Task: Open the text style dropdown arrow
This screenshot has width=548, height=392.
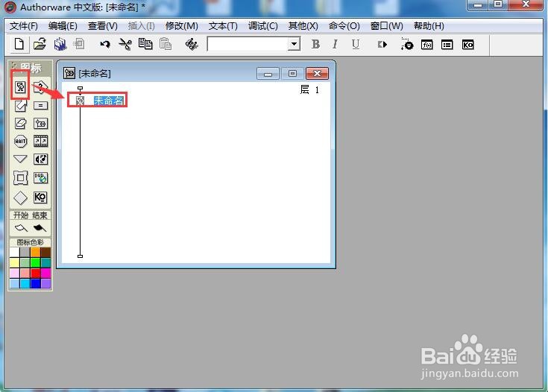Action: [x=295, y=44]
